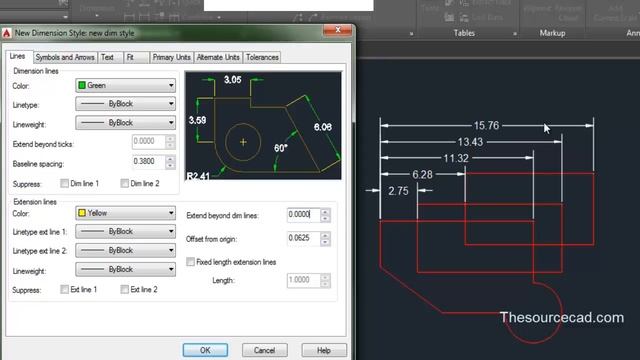This screenshot has width=640, height=360.
Task: Enable Fixed length extension lines
Action: click(190, 262)
